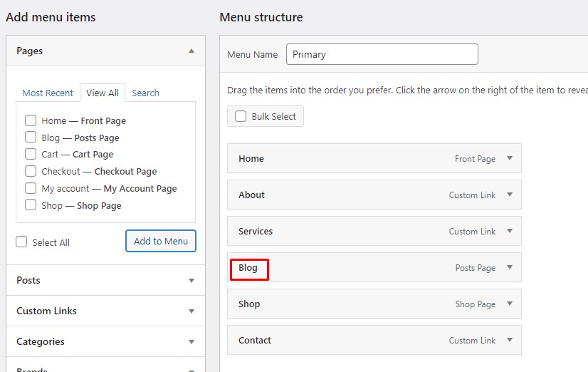
Task: Select the Services menu item title
Action: pyautogui.click(x=256, y=231)
